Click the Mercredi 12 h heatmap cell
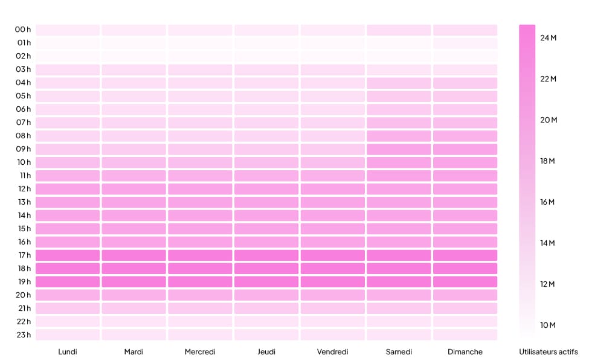589x364 pixels. 200,189
